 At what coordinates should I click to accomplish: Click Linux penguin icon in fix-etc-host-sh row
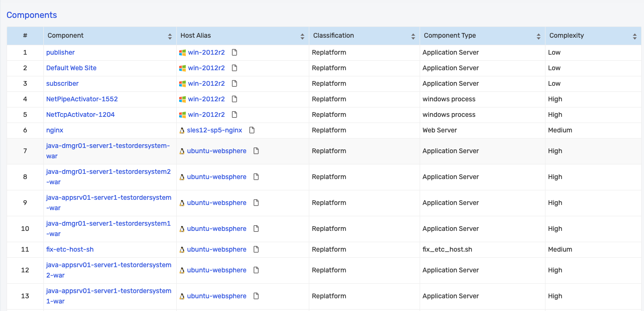click(x=182, y=250)
